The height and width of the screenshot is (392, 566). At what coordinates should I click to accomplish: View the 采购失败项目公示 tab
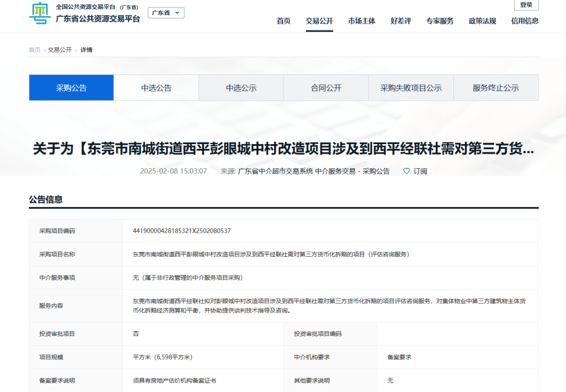(x=411, y=88)
